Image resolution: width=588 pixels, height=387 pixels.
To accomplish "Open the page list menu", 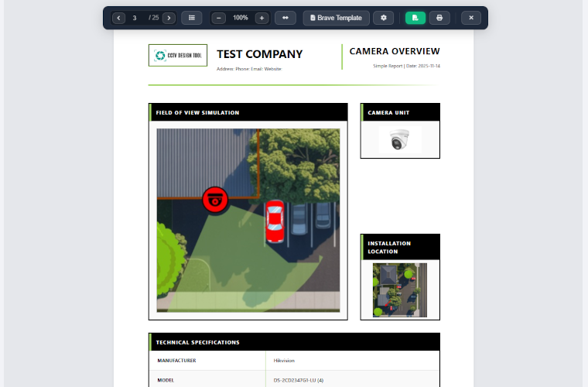I will click(x=192, y=18).
